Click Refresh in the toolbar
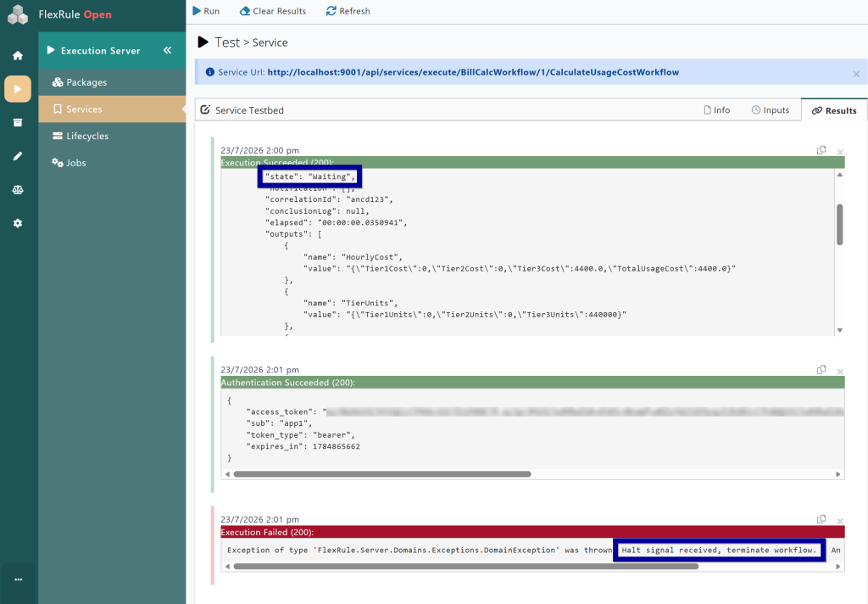 pos(348,11)
